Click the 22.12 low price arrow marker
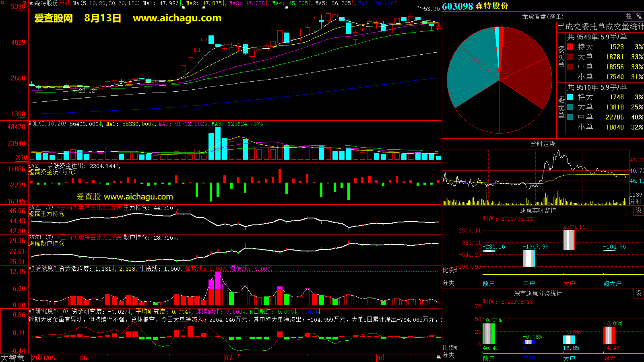The width and height of the screenshot is (644, 362). click(86, 91)
